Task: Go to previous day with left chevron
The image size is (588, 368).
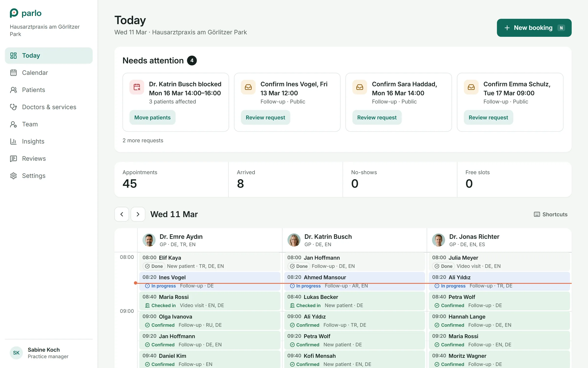Action: (122, 214)
